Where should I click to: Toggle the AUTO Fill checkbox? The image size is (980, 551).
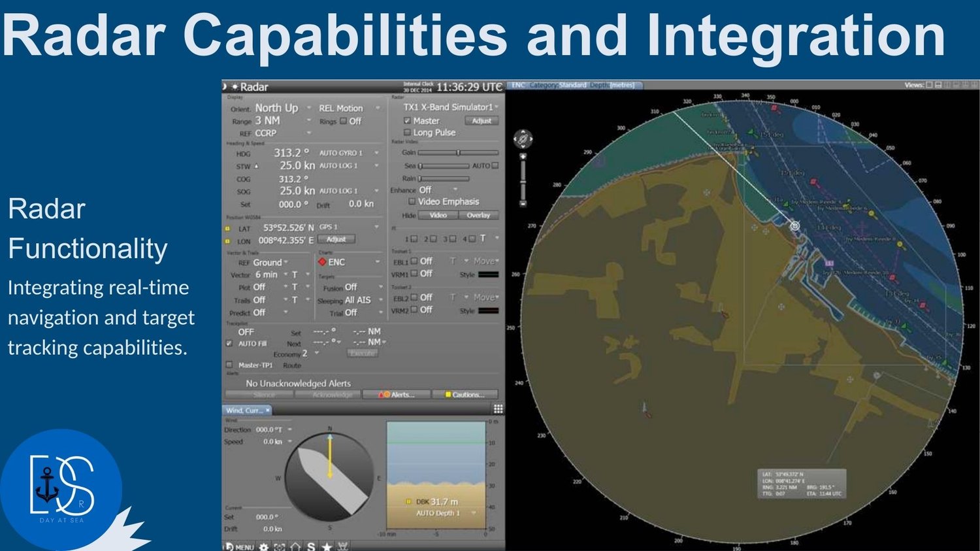coord(229,343)
